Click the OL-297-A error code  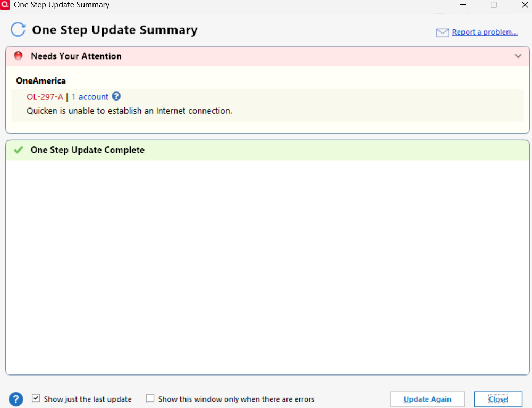[x=45, y=97]
